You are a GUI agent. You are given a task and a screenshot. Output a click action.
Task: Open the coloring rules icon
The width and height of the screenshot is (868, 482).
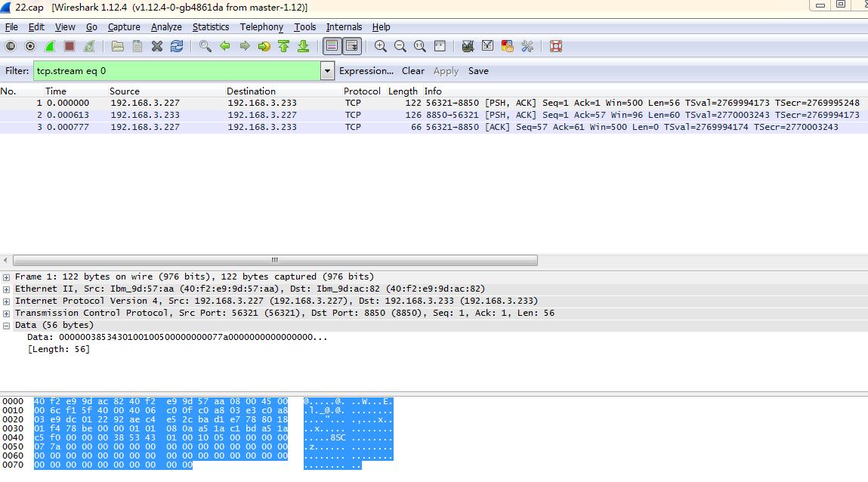click(508, 46)
